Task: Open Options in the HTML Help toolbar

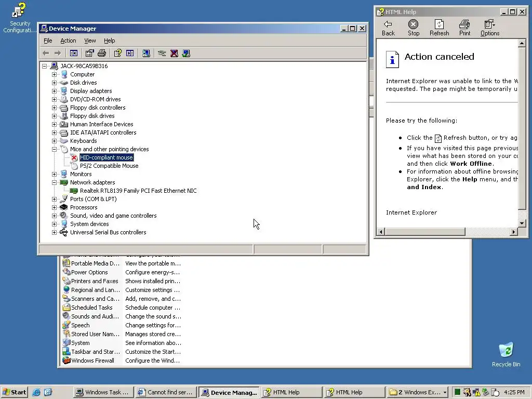Action: point(489,28)
